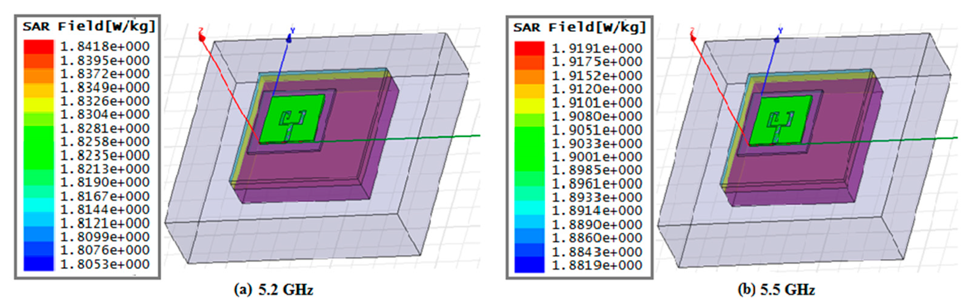Select value 1.8914e+000 in right legend
The width and height of the screenshot is (980, 308).
point(597,211)
